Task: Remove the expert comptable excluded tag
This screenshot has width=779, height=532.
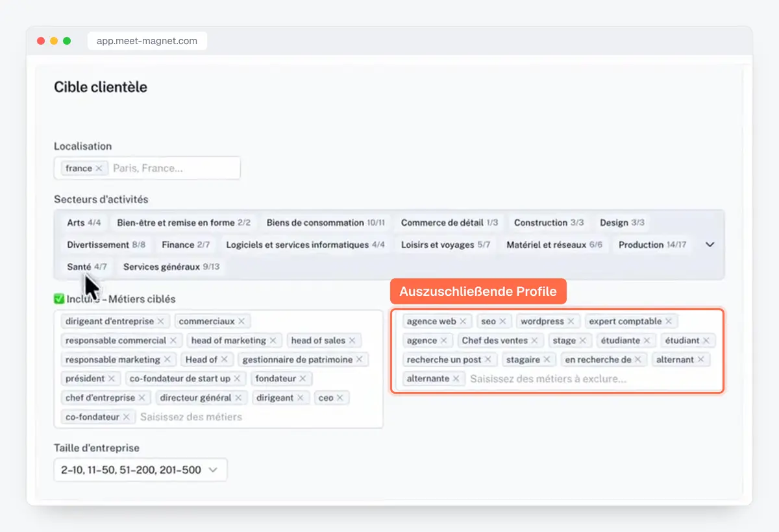Action: pyautogui.click(x=668, y=321)
